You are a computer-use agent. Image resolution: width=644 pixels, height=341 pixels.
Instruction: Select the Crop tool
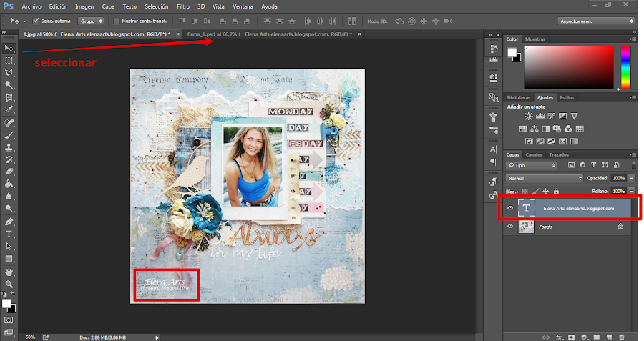tap(9, 97)
